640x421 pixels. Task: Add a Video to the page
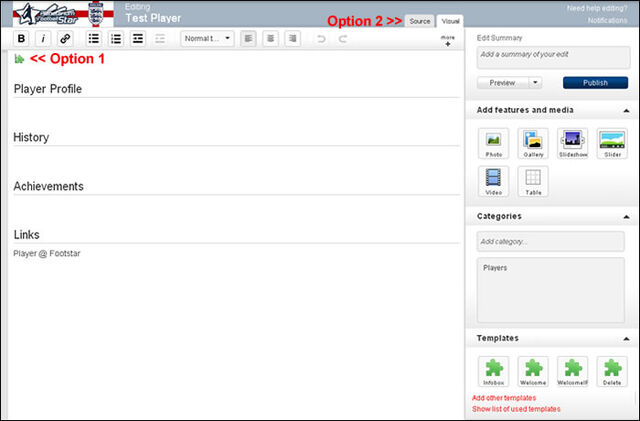coord(493,182)
